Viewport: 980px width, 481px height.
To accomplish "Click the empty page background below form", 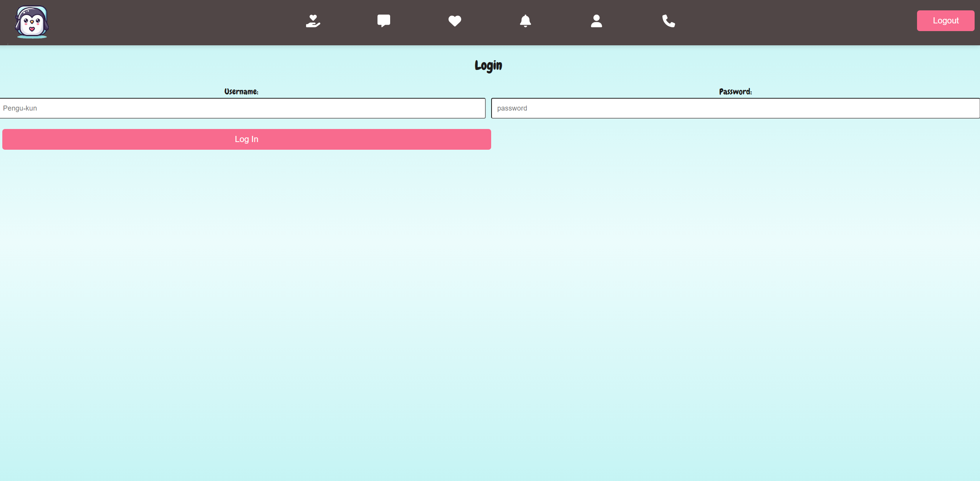I will [490, 307].
